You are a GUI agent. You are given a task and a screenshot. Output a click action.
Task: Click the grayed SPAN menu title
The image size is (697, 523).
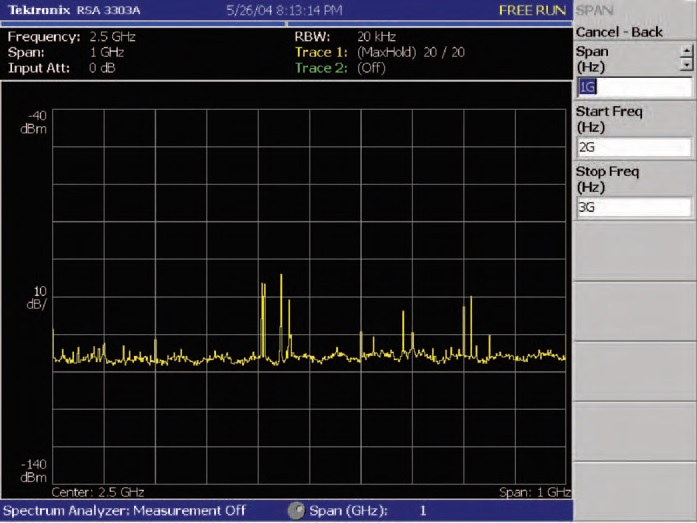[595, 10]
